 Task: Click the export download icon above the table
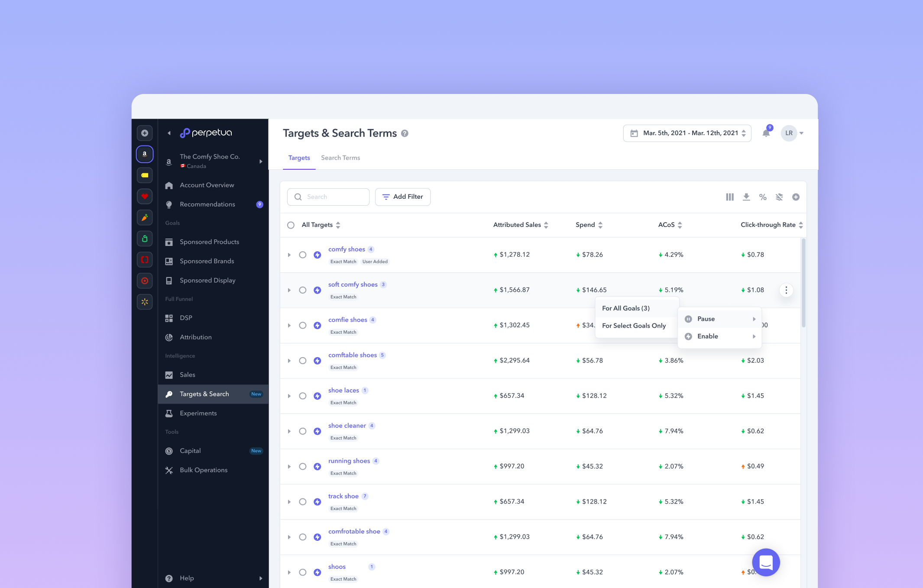coord(746,197)
